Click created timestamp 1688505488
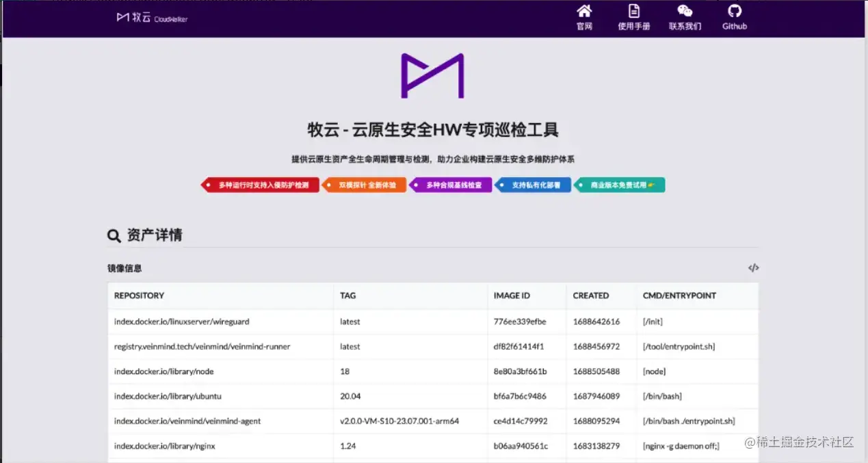The width and height of the screenshot is (868, 463). [596, 371]
